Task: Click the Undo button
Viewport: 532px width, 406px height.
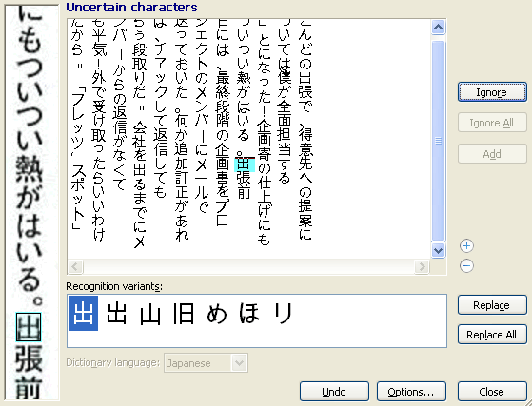Action: click(334, 392)
